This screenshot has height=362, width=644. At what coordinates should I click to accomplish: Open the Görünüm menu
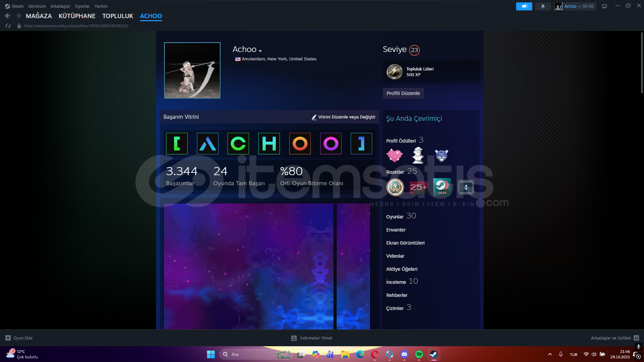37,6
